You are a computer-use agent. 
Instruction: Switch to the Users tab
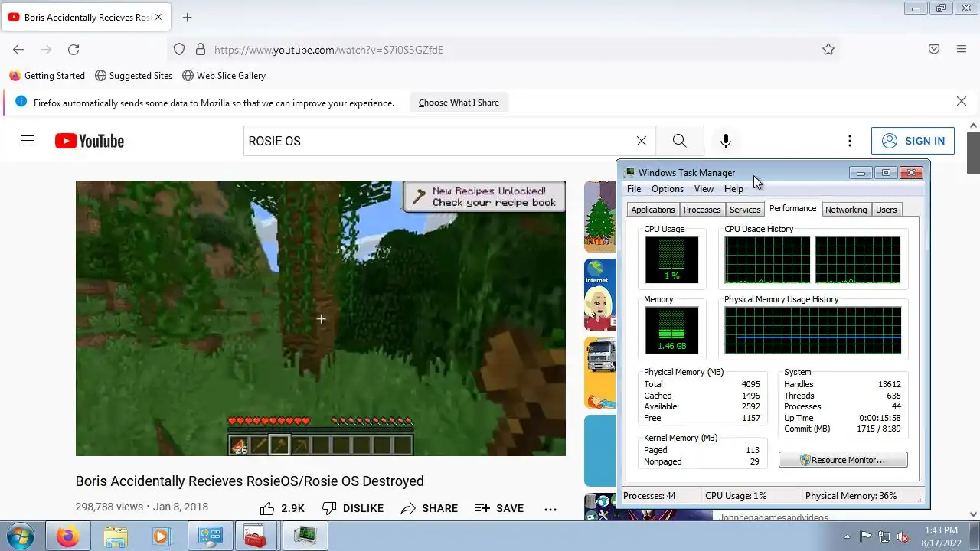coord(887,210)
